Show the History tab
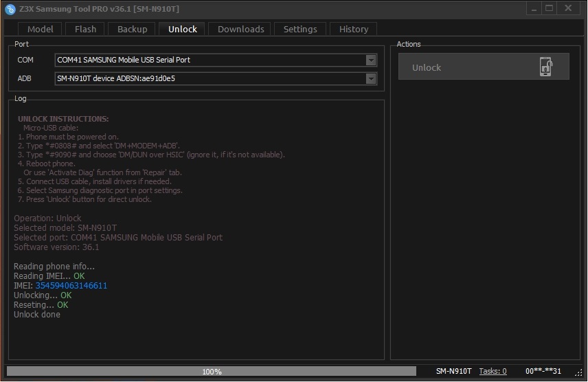The image size is (588, 382). [x=353, y=29]
